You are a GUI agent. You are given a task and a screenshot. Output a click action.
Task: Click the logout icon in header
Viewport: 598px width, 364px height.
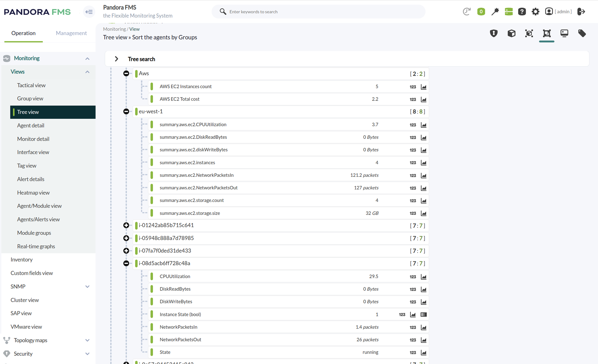[x=581, y=12]
